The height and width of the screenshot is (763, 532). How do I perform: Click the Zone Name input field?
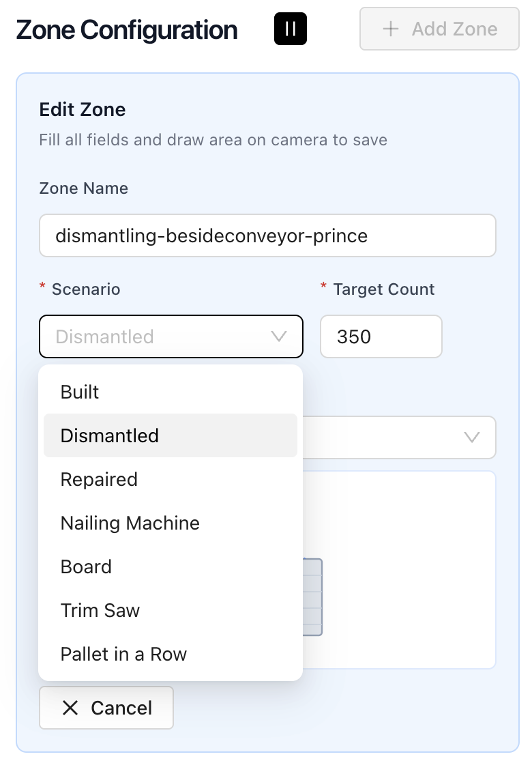(x=267, y=235)
